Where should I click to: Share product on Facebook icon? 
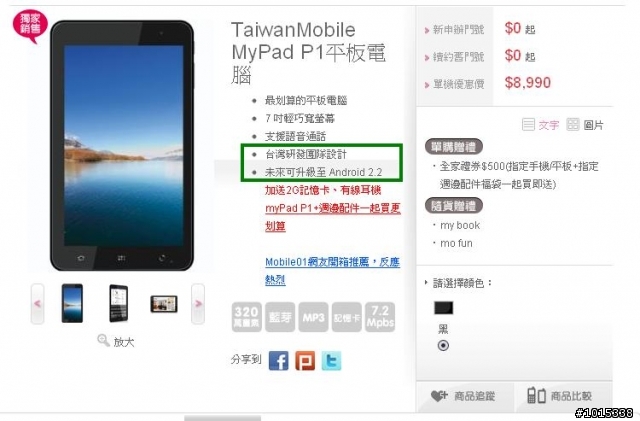[x=278, y=361]
